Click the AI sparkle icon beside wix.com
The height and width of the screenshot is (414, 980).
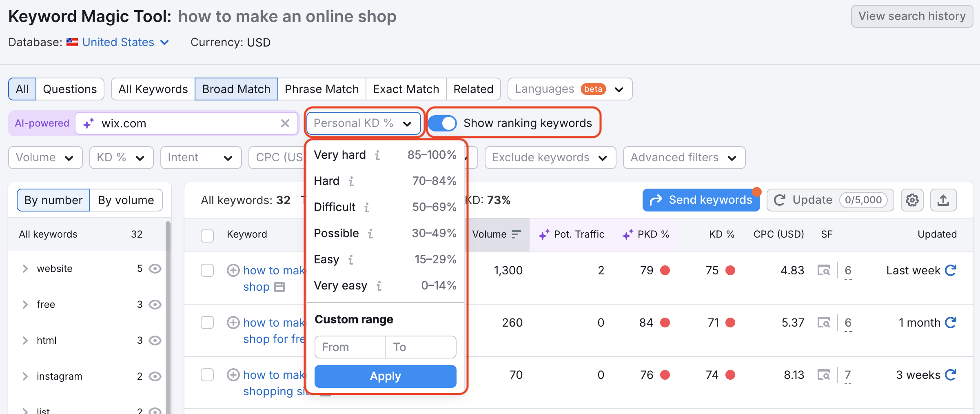click(x=88, y=123)
